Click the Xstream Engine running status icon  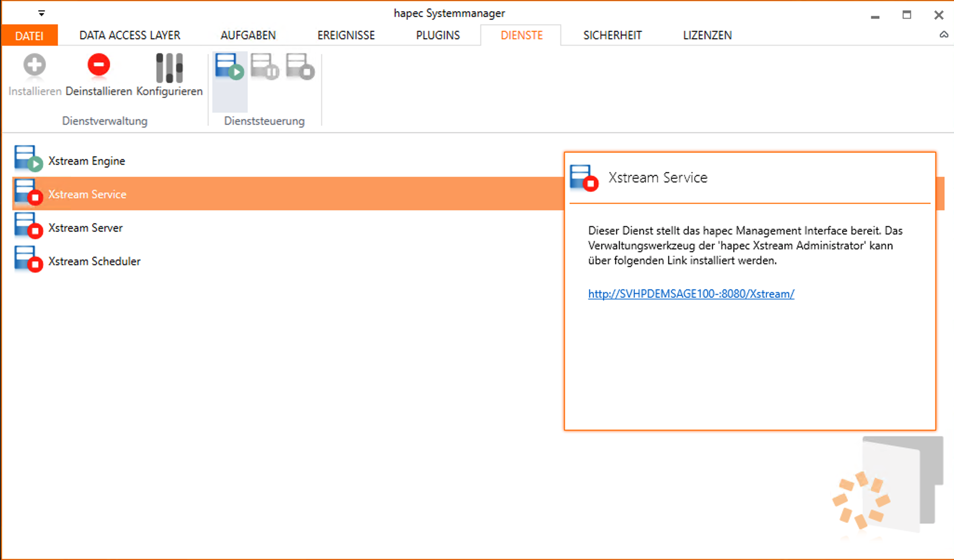28,159
